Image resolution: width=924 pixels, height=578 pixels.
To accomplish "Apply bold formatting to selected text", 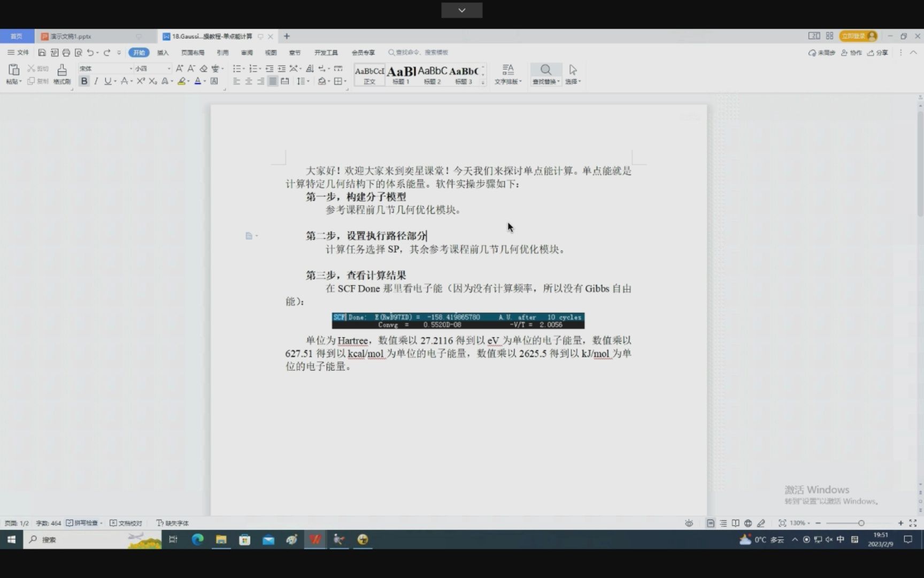I will 84,81.
